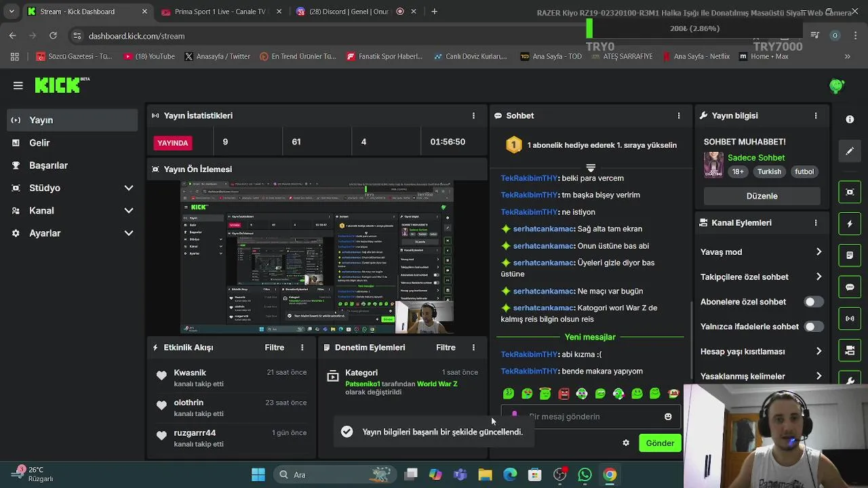Select Başarılar in the sidebar
The image size is (868, 488).
[72, 165]
